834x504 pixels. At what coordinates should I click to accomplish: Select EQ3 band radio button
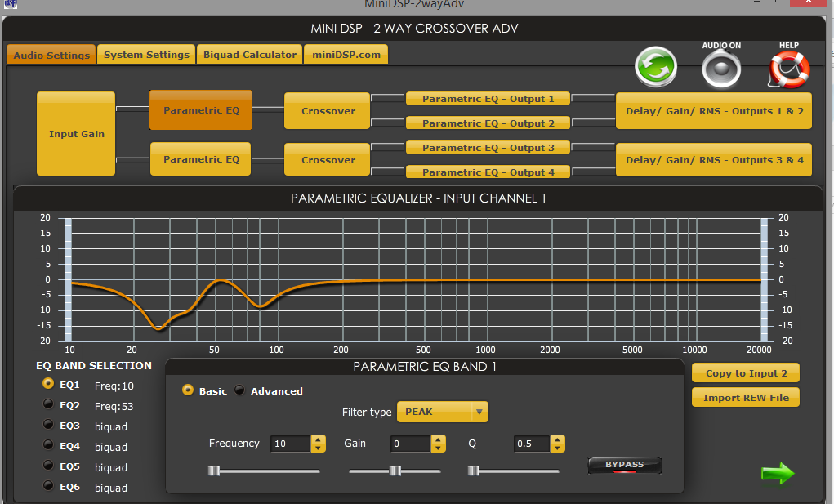(x=48, y=424)
